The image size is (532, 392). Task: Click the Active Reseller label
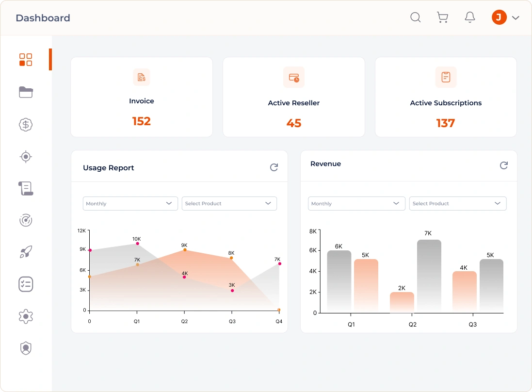click(x=294, y=103)
